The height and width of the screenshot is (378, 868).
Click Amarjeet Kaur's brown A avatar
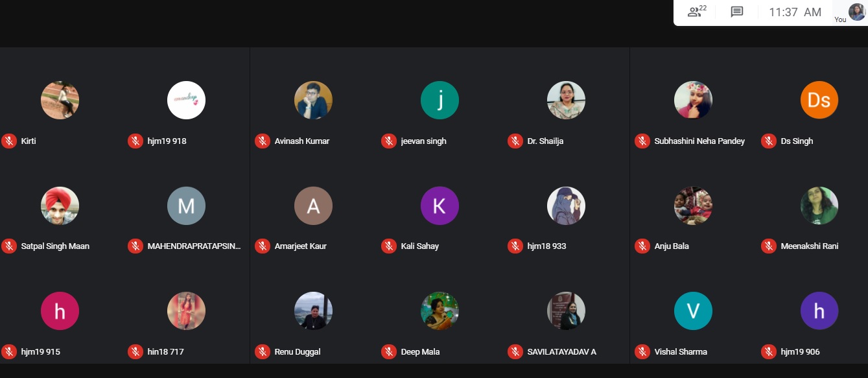pos(313,206)
